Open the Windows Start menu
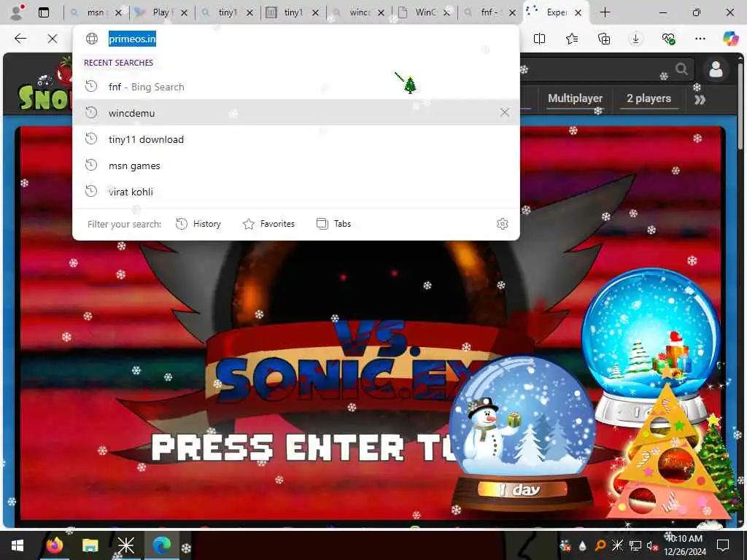Image resolution: width=747 pixels, height=560 pixels. click(x=18, y=545)
